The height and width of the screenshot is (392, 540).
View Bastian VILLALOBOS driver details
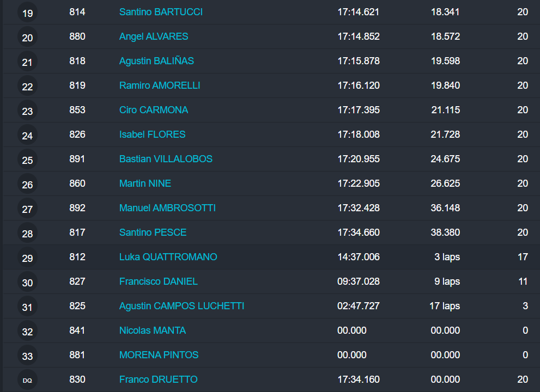pyautogui.click(x=166, y=159)
